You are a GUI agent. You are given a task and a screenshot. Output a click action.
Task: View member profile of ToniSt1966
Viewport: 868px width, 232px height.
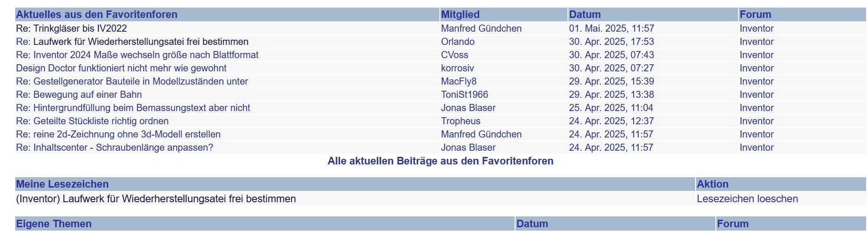click(464, 95)
